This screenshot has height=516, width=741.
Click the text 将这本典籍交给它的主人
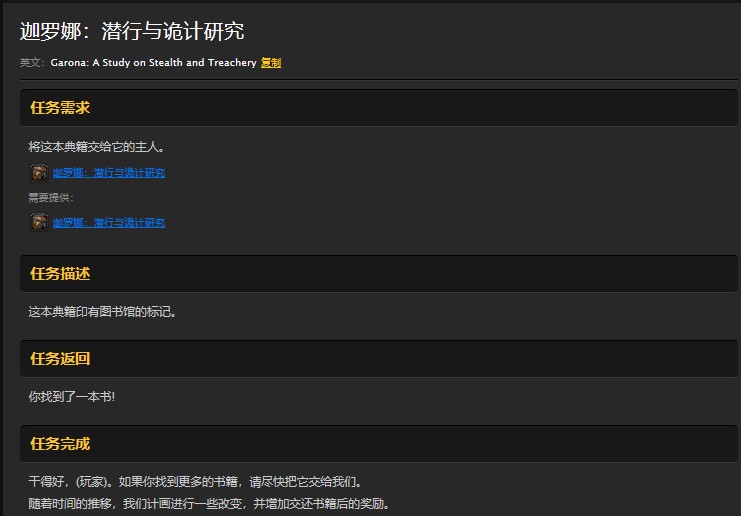(96, 147)
